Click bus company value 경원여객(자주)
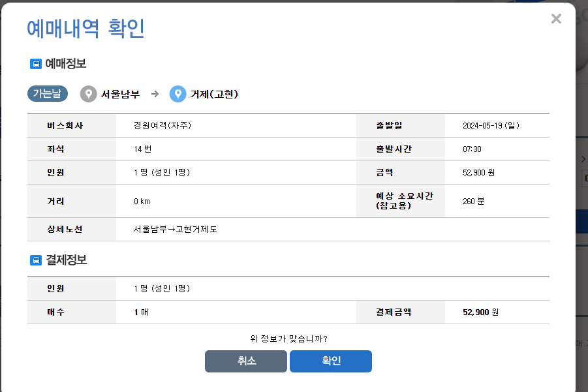 pos(162,125)
